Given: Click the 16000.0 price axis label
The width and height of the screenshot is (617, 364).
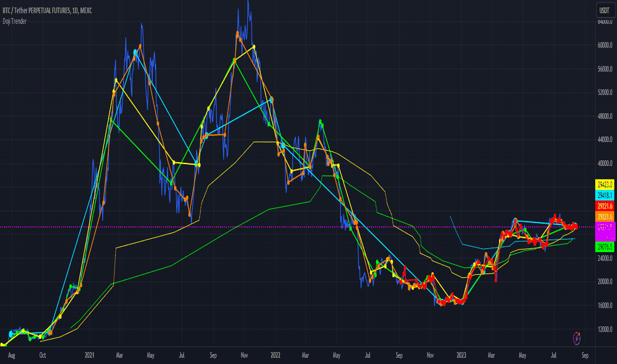Looking at the screenshot, I should tap(605, 305).
